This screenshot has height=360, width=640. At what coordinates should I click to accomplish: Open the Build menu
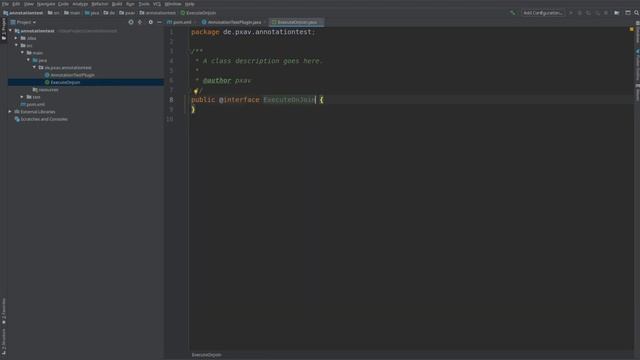click(x=117, y=4)
